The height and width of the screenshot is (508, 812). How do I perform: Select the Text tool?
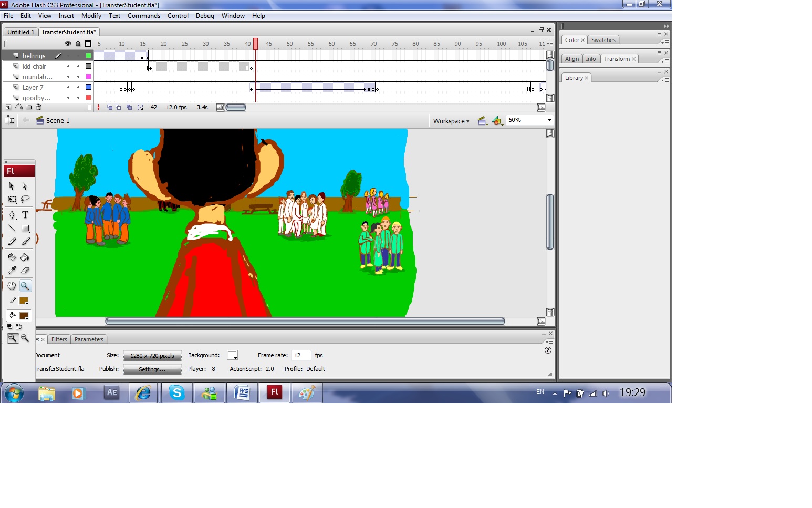tap(25, 215)
